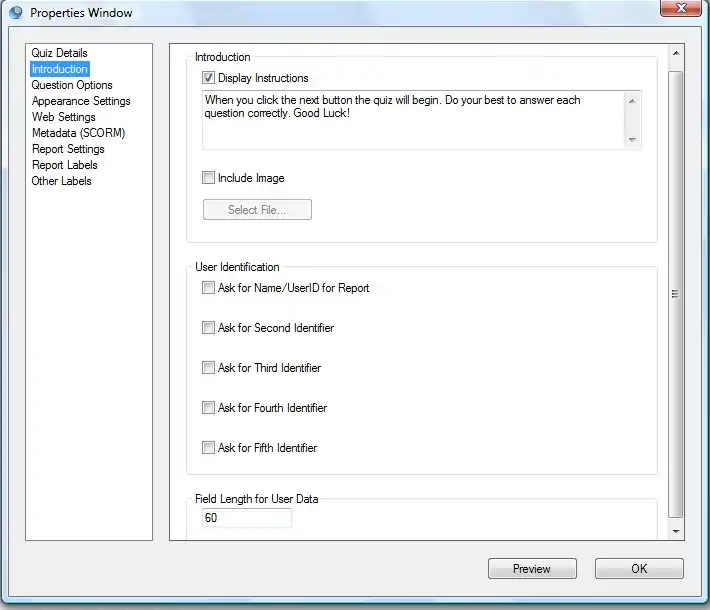
Task: Open Web Settings category
Action: 64,117
